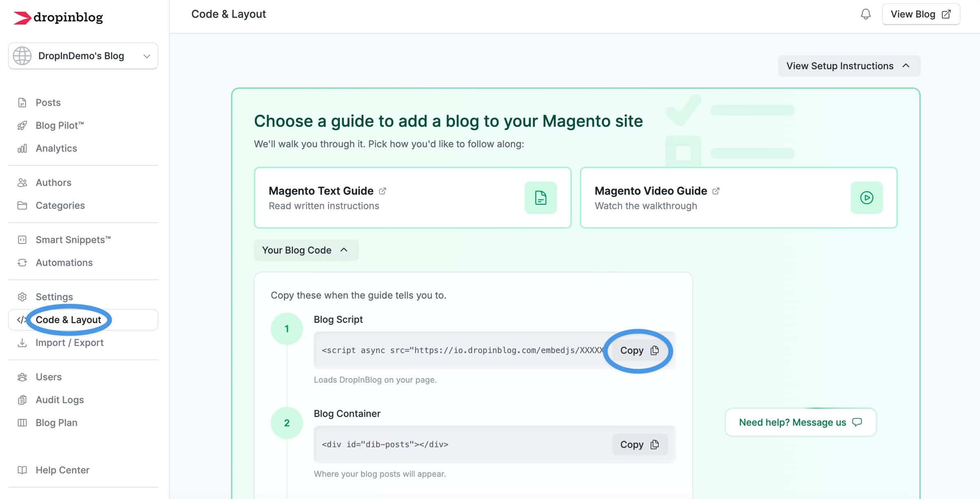Click the Import / Export download icon
This screenshot has width=980, height=499.
[22, 342]
